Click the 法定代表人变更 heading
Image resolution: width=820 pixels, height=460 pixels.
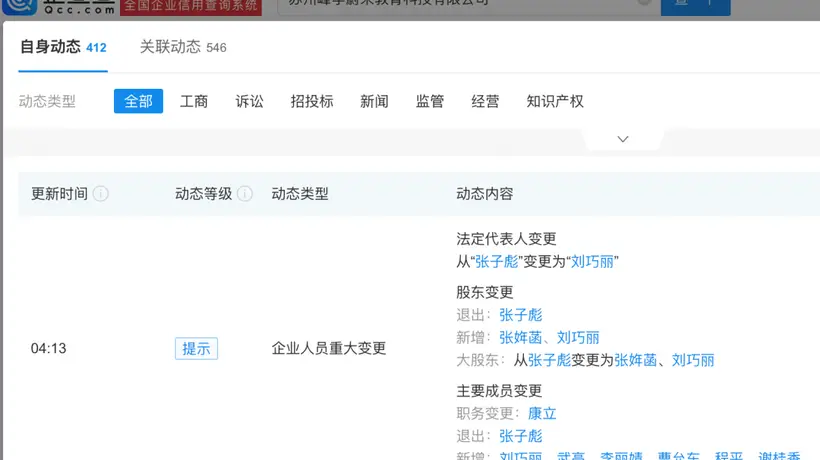click(506, 239)
